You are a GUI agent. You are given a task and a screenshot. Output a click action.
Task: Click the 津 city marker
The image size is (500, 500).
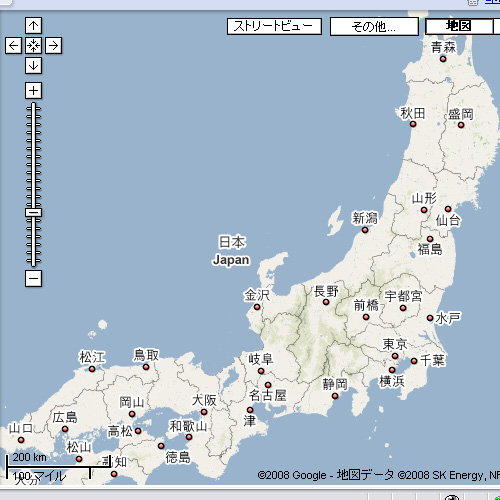click(x=250, y=410)
